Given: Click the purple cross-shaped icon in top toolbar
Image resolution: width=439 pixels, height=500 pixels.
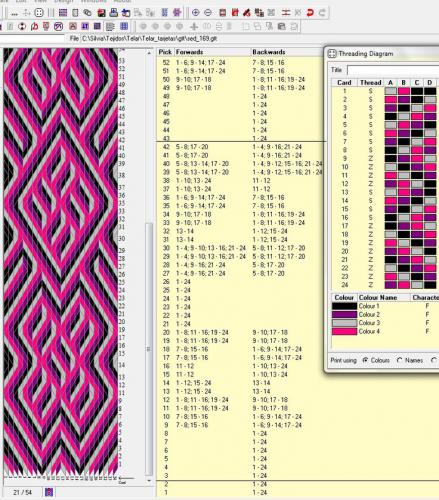Looking at the screenshot, I should 177,13.
